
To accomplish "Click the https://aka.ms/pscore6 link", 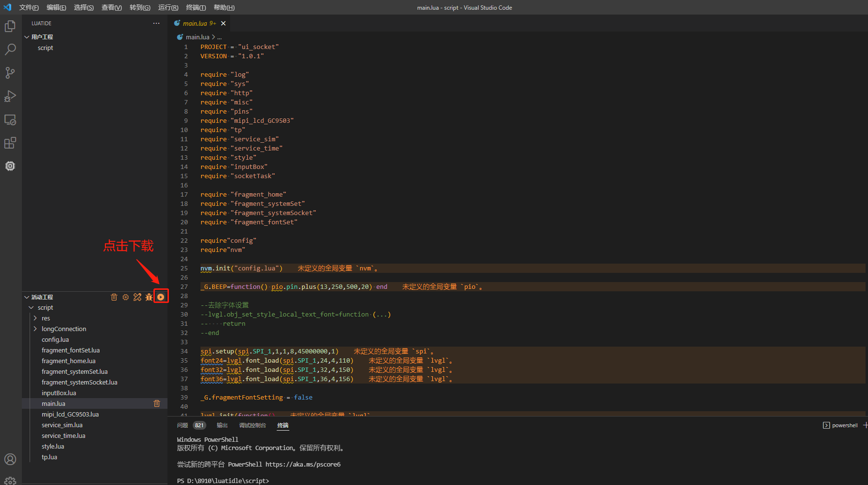I will click(x=303, y=465).
